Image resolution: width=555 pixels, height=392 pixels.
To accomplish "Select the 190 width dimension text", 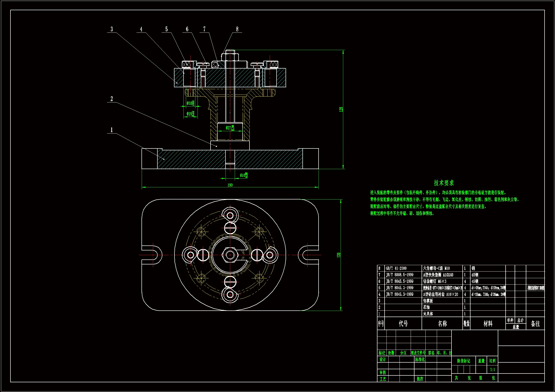I will click(x=230, y=185).
